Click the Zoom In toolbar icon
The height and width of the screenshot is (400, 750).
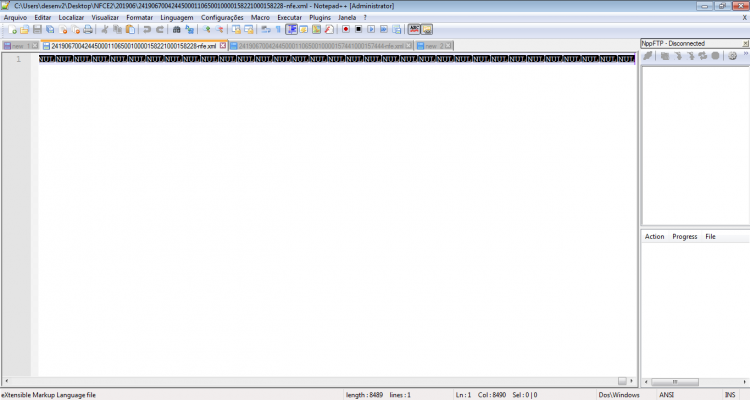[207, 30]
